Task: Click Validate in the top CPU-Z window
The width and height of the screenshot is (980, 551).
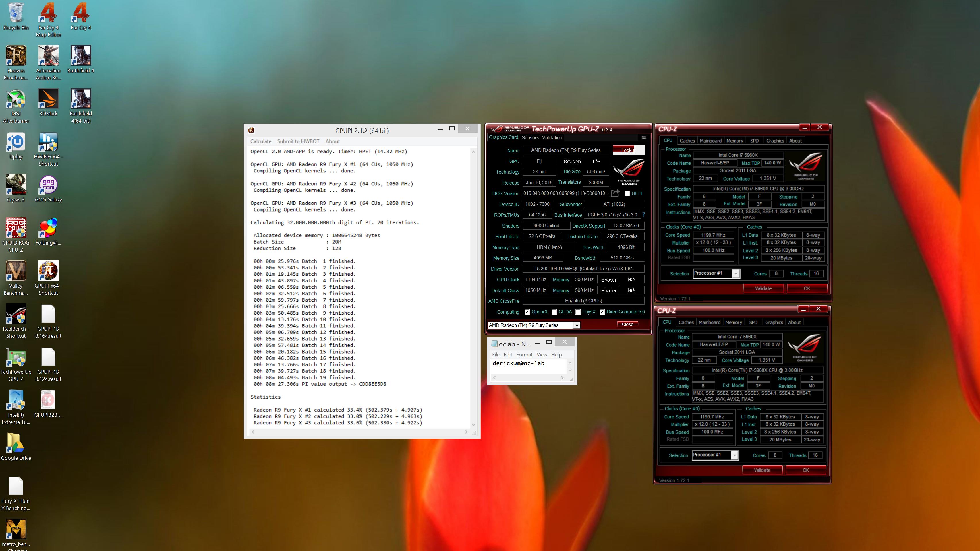Action: [763, 289]
